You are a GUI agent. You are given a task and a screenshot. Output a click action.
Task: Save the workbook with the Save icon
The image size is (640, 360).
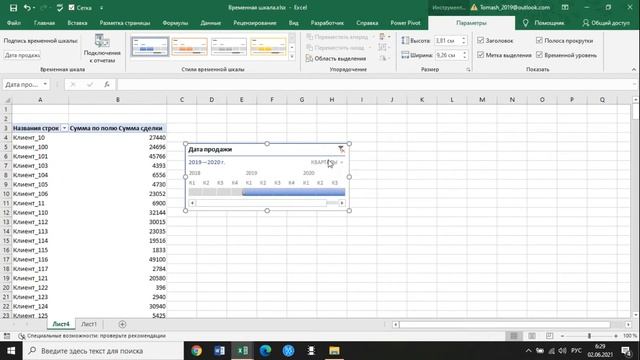(13, 8)
